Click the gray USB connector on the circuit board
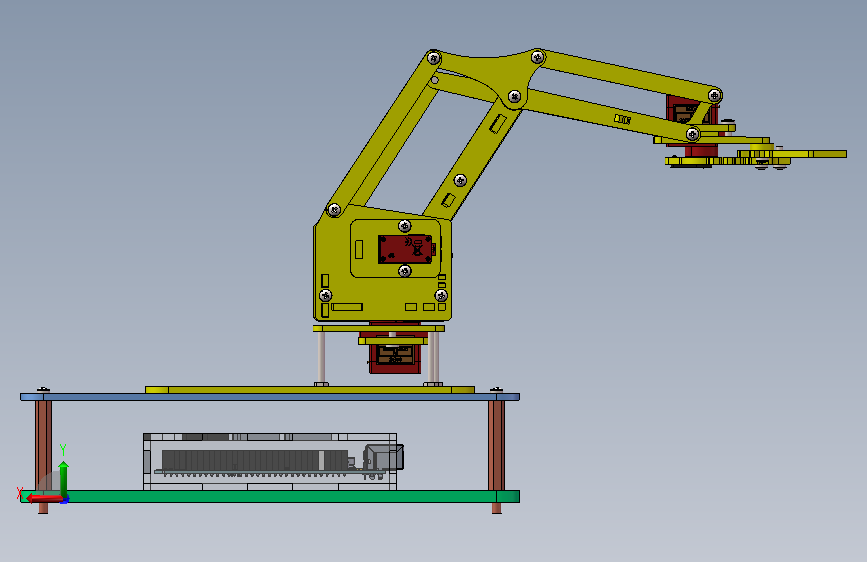The image size is (867, 562). click(383, 457)
